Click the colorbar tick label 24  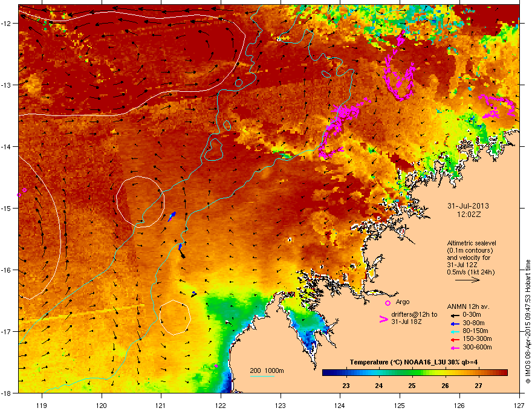click(379, 386)
